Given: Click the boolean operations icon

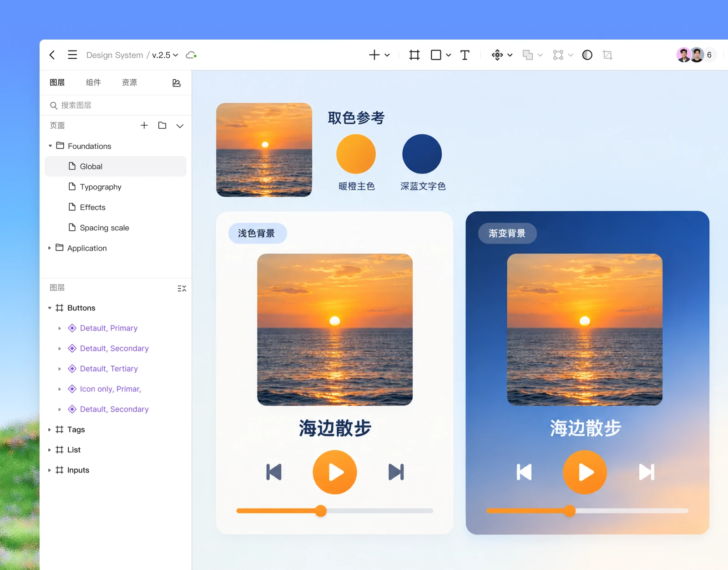Looking at the screenshot, I should (528, 55).
